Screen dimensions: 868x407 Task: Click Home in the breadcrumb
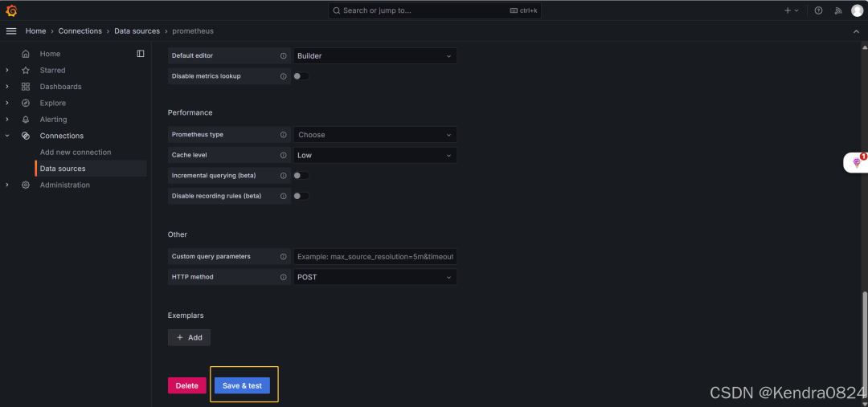coord(35,31)
